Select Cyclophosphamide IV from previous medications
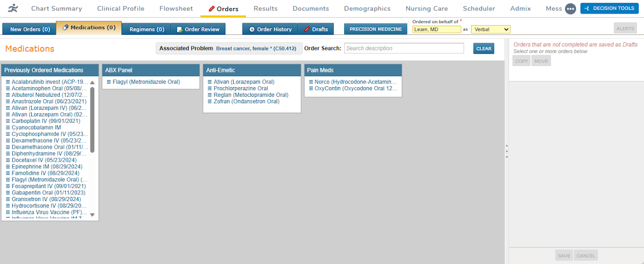Image resolution: width=644 pixels, height=264 pixels. click(x=50, y=134)
